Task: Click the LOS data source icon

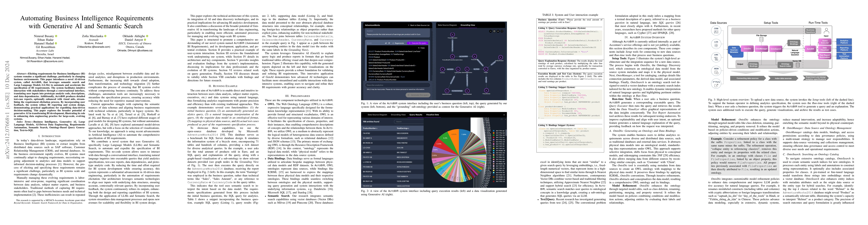Action: click(716, 44)
